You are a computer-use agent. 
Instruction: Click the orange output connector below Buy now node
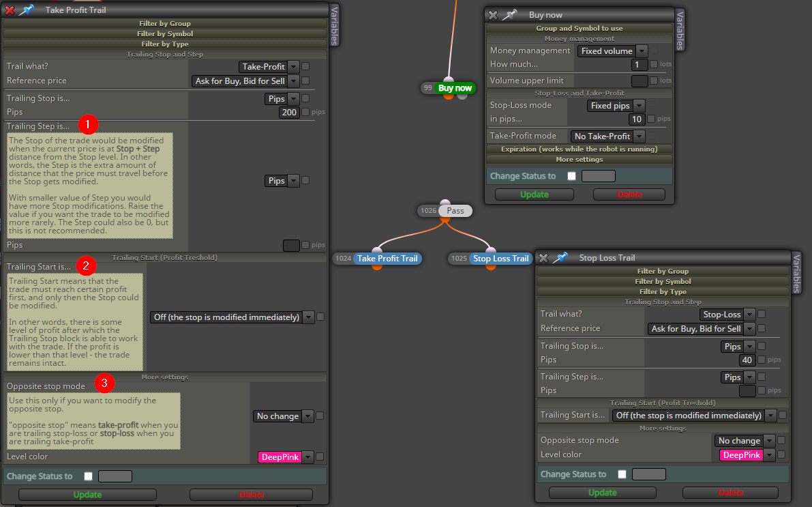coord(449,96)
